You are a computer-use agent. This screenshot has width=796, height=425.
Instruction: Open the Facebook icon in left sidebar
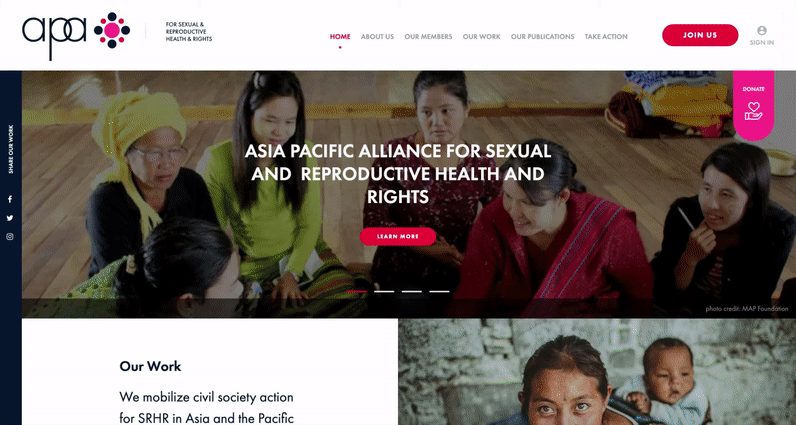(10, 200)
